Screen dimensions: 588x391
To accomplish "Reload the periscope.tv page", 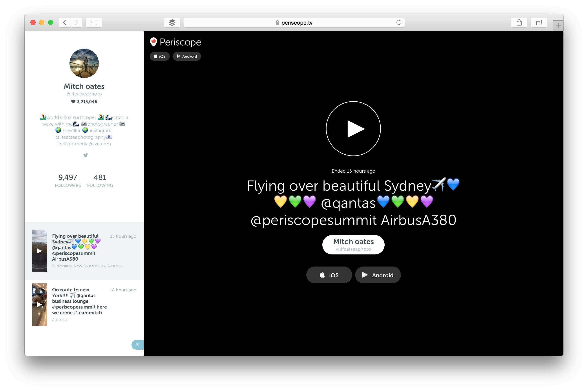I will (399, 22).
